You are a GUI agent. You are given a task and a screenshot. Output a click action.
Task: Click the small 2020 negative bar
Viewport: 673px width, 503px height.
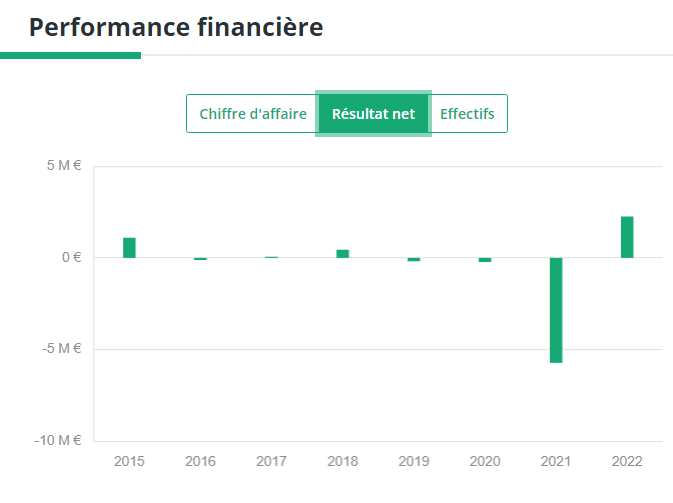485,260
